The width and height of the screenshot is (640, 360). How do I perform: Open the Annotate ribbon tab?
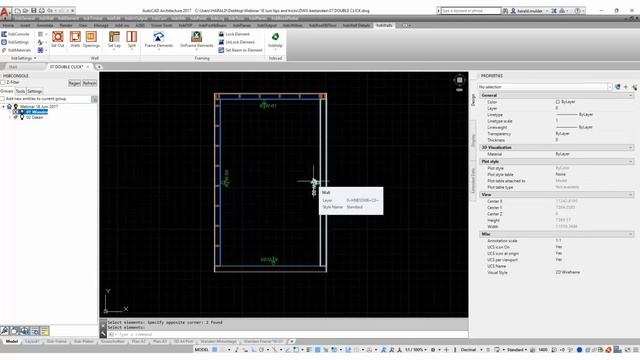point(45,25)
